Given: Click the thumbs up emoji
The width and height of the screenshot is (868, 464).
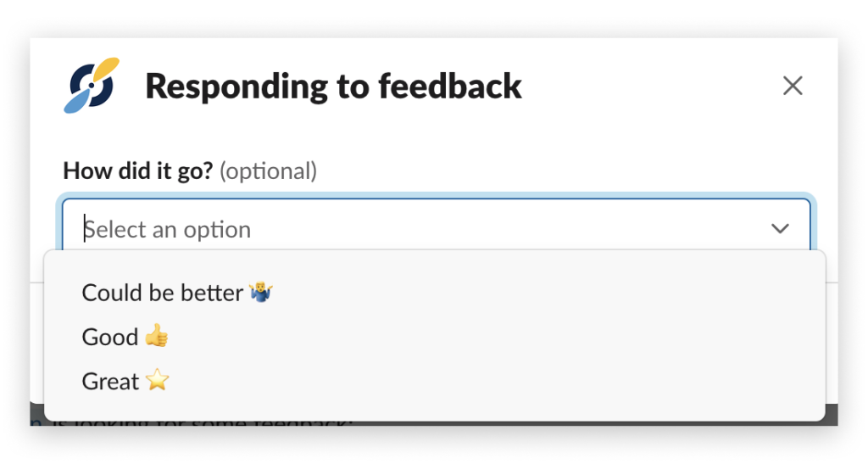Looking at the screenshot, I should coord(157,336).
